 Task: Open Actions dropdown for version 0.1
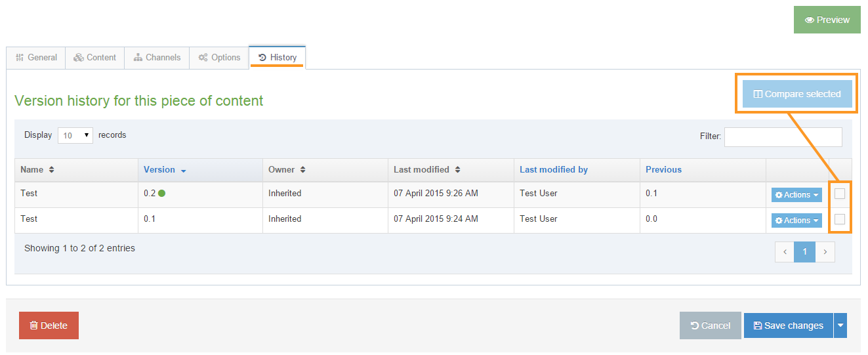[796, 220]
